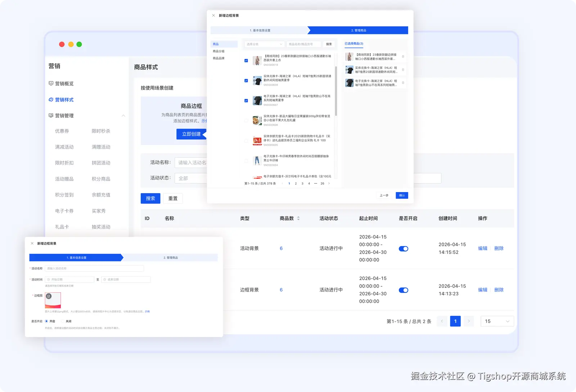Click the 确认 button

(402, 195)
